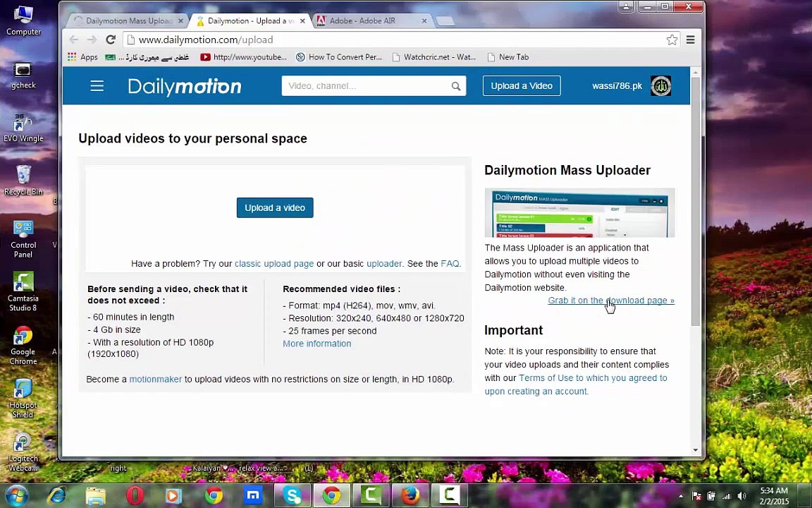Open the EVO Wingle desktop shortcut
The width and height of the screenshot is (812, 508).
click(x=23, y=128)
